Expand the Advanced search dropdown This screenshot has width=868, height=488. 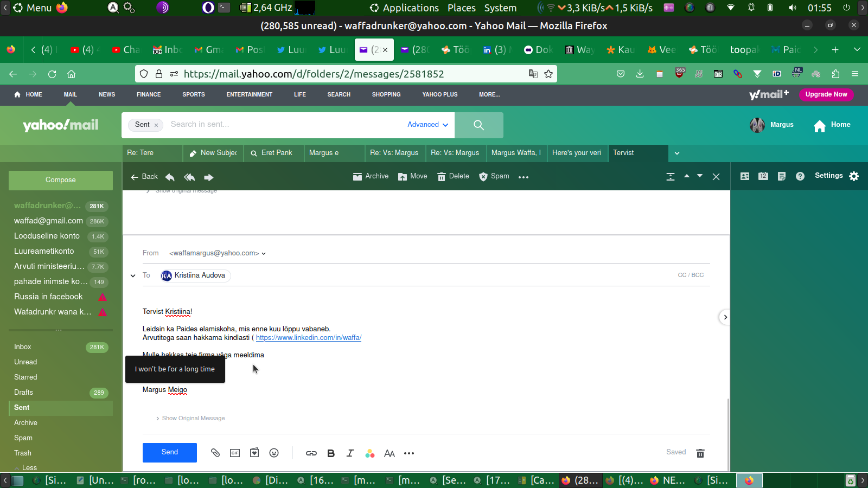click(428, 125)
